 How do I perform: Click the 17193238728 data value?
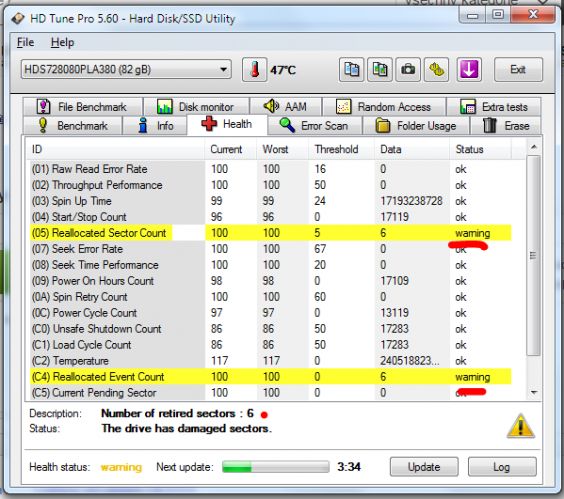coord(411,201)
